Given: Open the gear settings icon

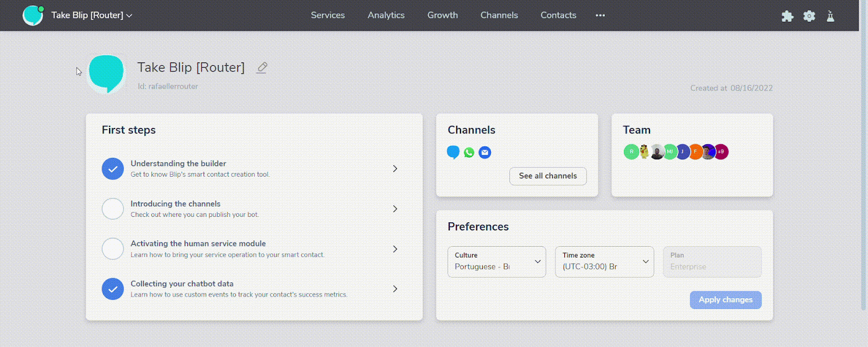Looking at the screenshot, I should point(809,16).
